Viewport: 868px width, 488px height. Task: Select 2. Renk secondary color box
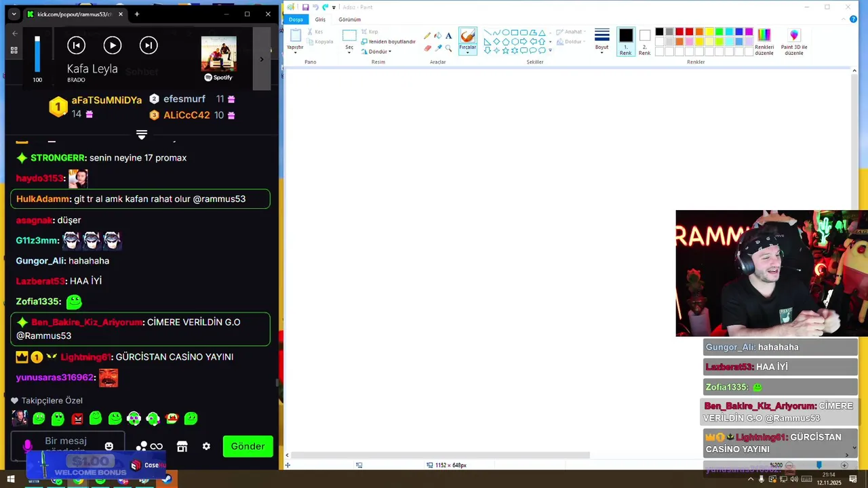(x=644, y=42)
